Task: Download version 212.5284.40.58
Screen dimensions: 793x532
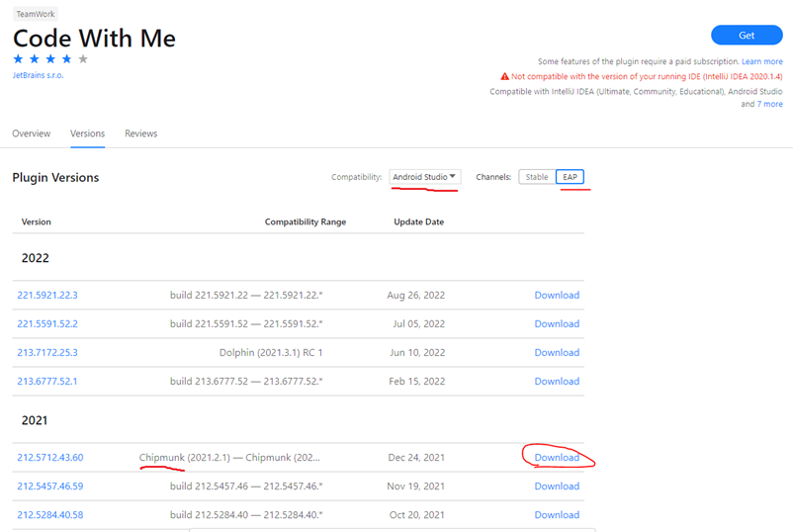Action: tap(557, 514)
